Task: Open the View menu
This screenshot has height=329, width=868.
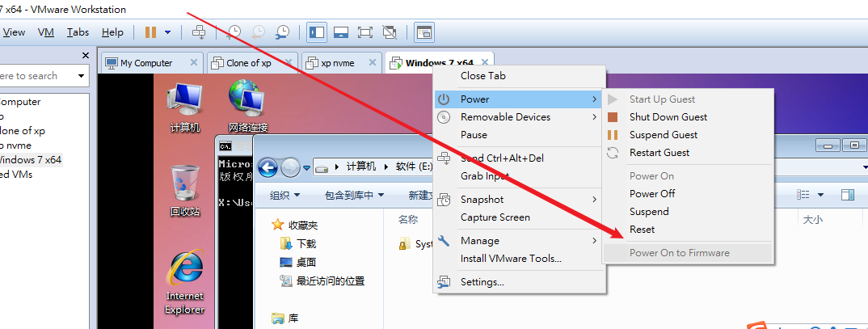Action: (x=14, y=32)
